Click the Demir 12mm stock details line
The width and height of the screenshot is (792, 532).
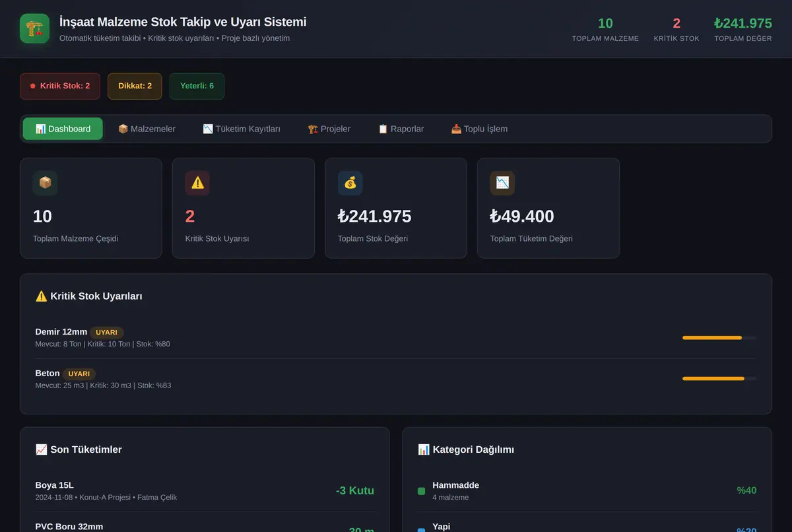tap(103, 344)
